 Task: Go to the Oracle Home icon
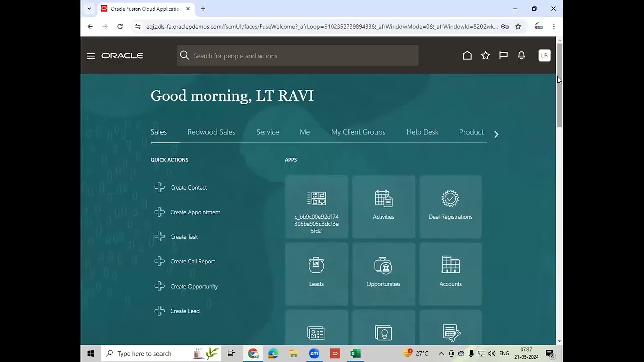[x=467, y=55]
